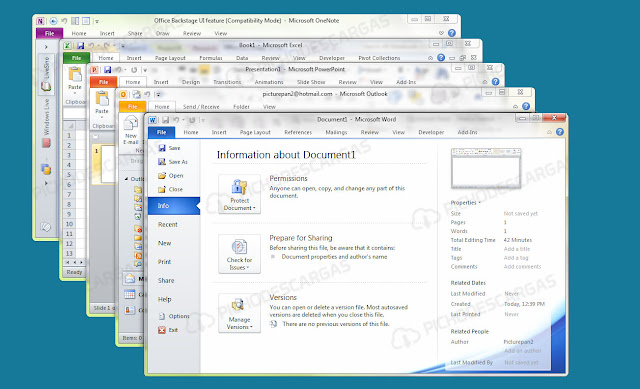The height and width of the screenshot is (389, 640).
Task: Click the Word app icon in title bar
Action: click(152, 120)
